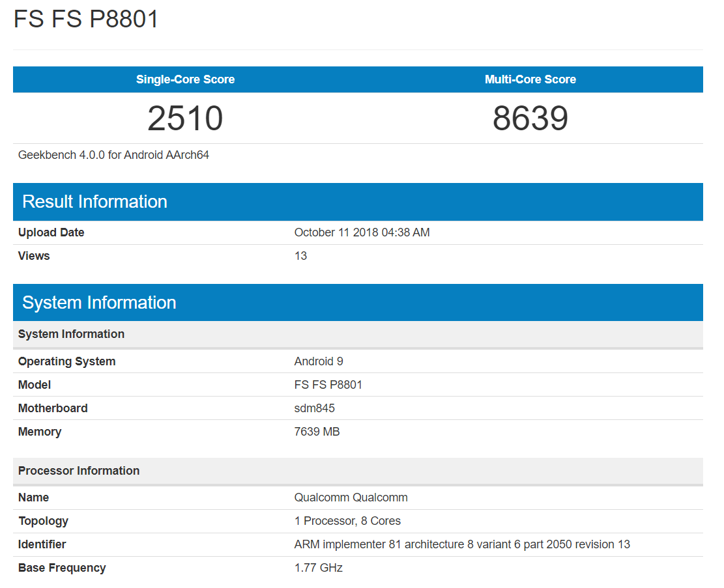This screenshot has height=588, width=724.
Task: Click the Upload Date row label
Action: (51, 232)
